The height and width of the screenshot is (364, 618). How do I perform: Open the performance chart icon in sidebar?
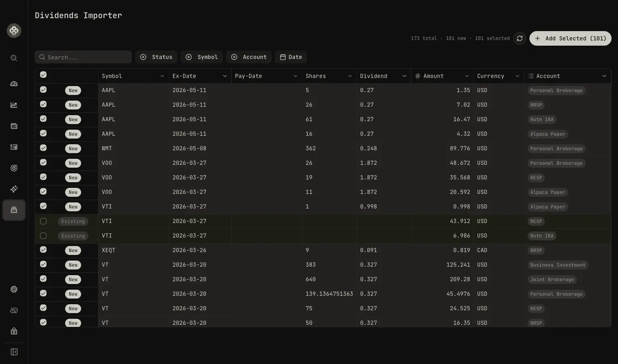[14, 105]
